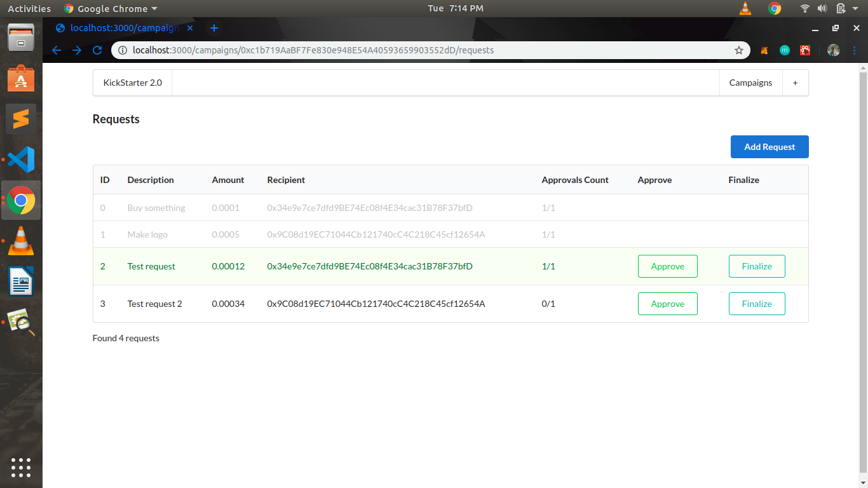Close the localhost:3000 tab
868x488 pixels.
click(190, 28)
